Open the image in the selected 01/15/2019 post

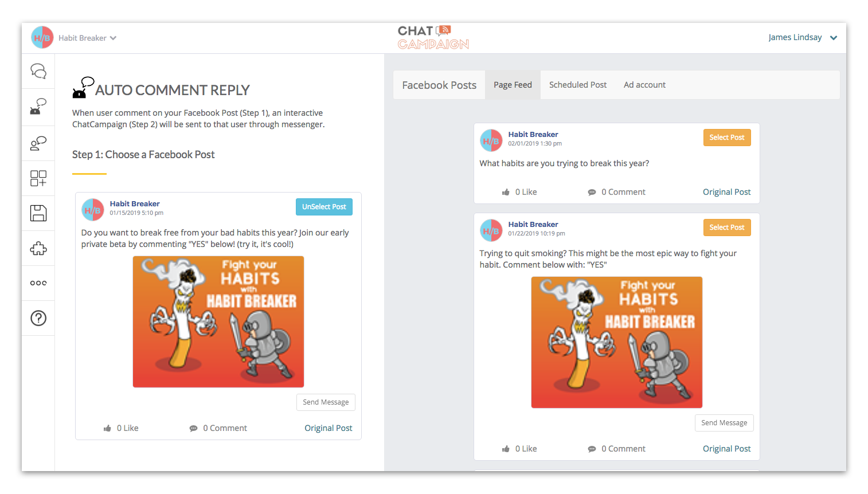(218, 322)
